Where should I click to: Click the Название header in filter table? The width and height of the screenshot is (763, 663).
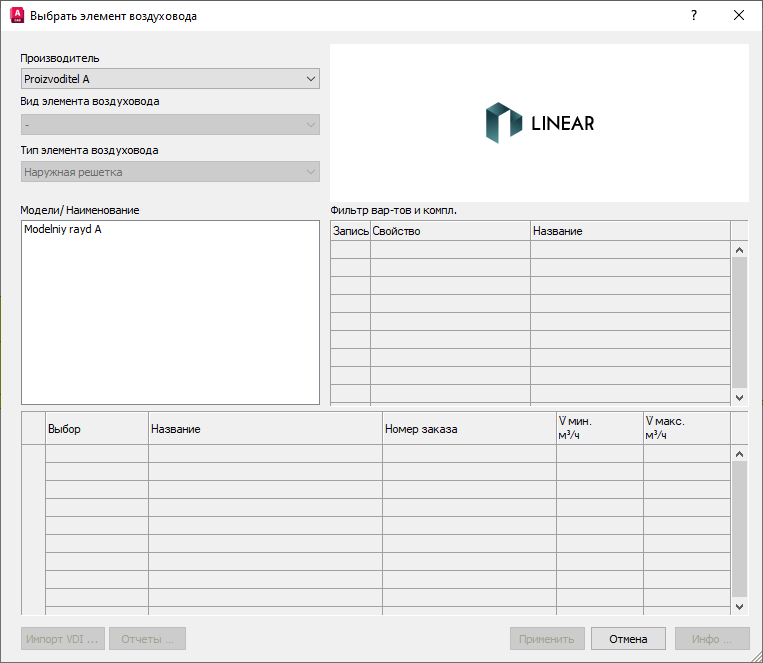coord(631,231)
